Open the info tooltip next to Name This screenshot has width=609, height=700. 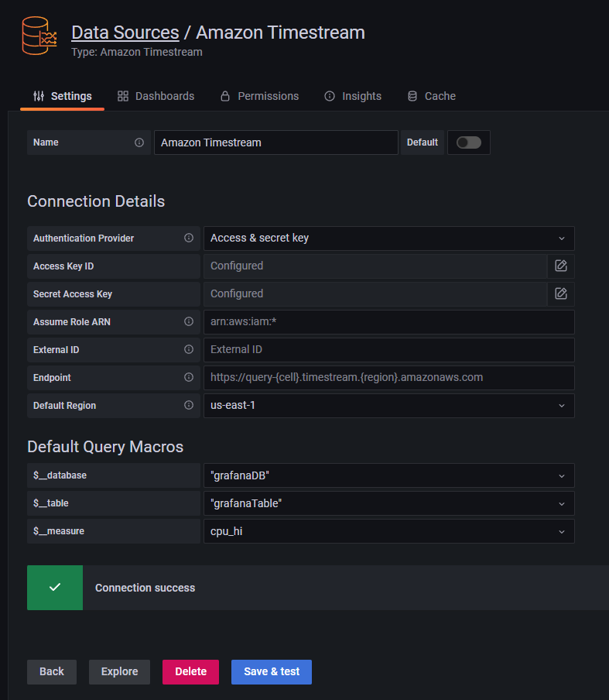click(x=139, y=142)
